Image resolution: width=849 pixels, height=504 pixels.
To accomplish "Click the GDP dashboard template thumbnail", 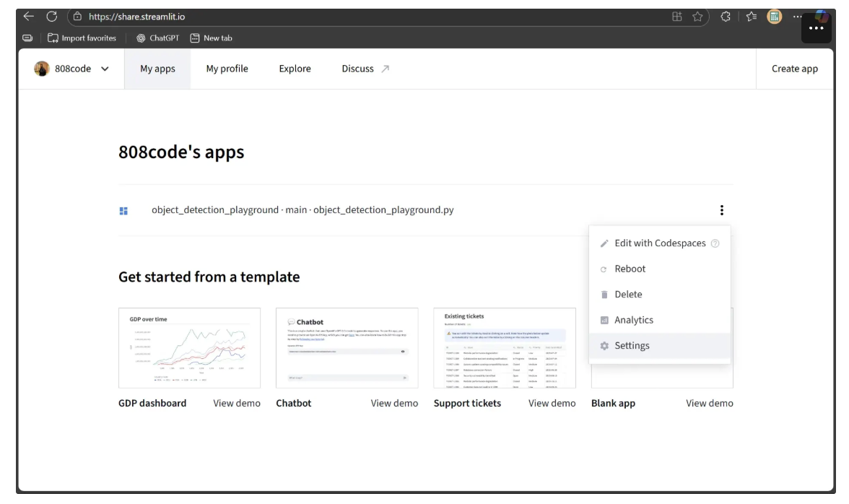I will coord(189,347).
